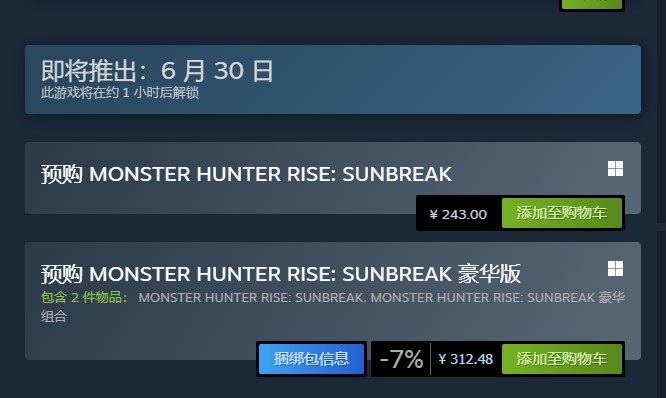Add SUNBREAK 豪华版 bundle to cart
Viewport: 666px width, 398px height.
[x=562, y=359]
